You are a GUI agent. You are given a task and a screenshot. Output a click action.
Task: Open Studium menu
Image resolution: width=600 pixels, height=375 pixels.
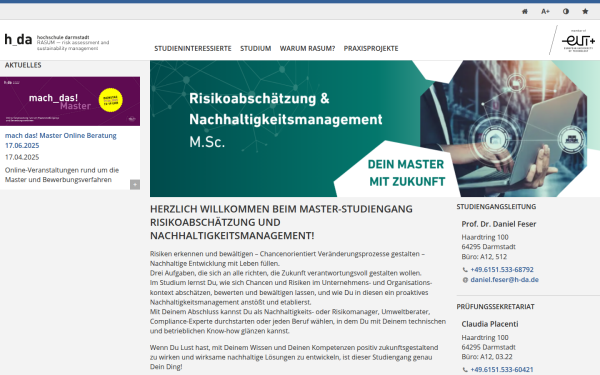(x=256, y=49)
